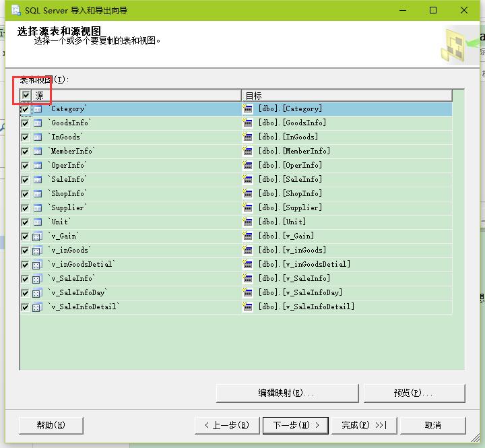Toggle the select-all checkbox beside 源 header

click(x=26, y=95)
